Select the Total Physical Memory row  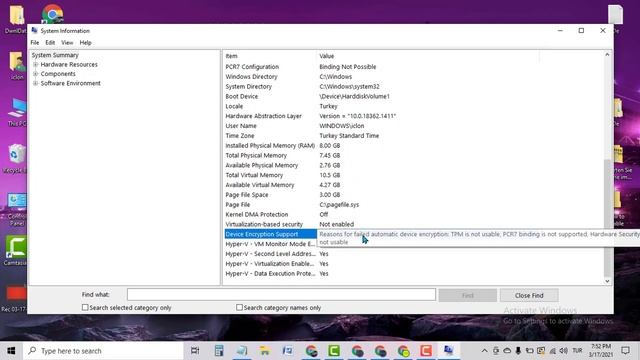tap(413, 155)
